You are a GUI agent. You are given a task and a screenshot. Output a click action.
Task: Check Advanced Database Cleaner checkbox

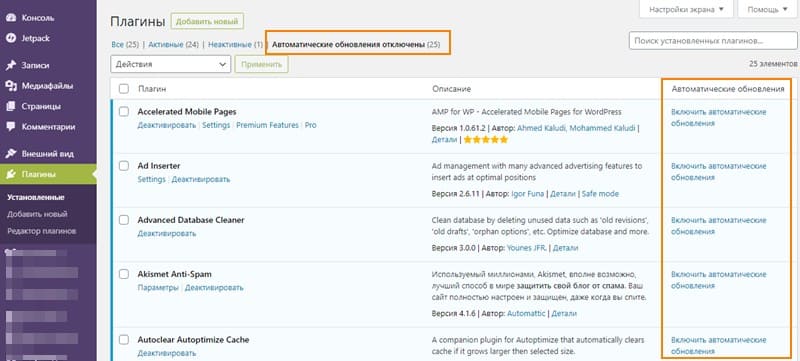(x=124, y=220)
